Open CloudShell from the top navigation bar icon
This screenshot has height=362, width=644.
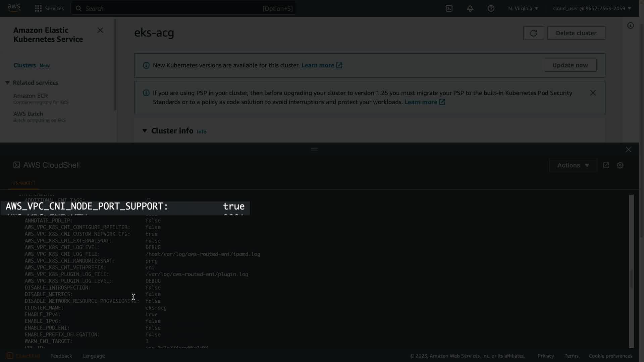[x=449, y=8]
